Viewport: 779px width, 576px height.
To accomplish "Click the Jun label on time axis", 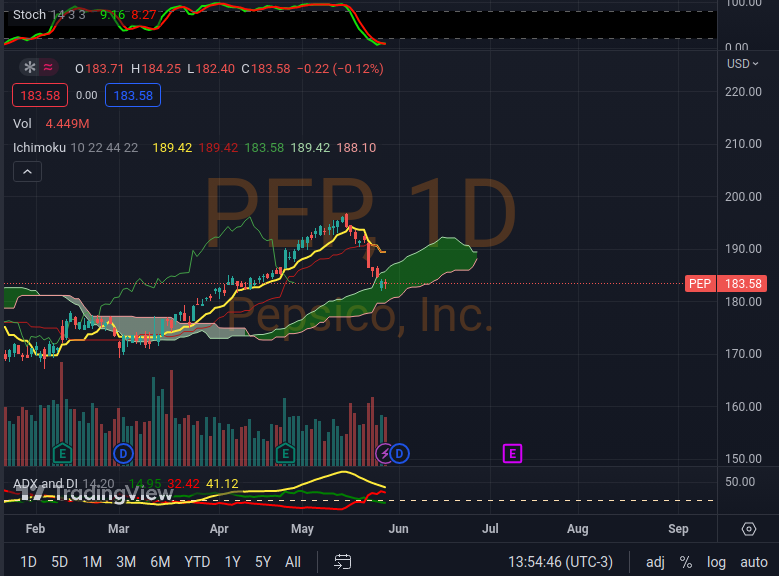I will point(398,529).
